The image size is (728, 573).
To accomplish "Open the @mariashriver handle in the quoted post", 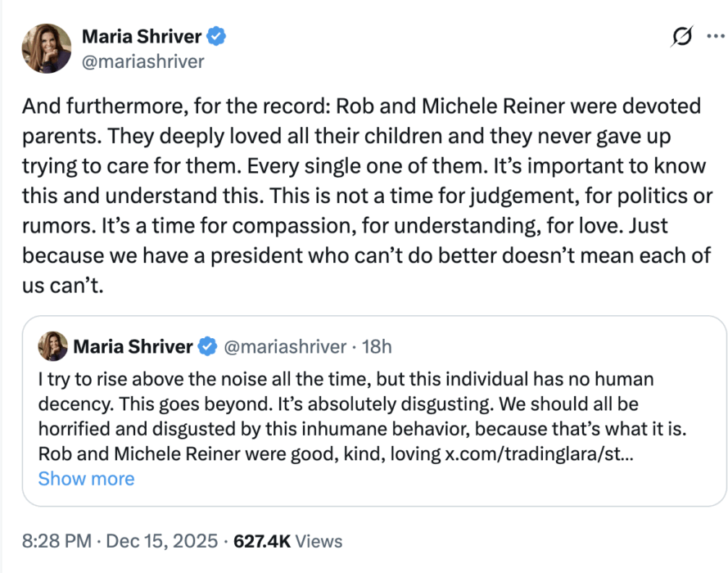I will (284, 347).
